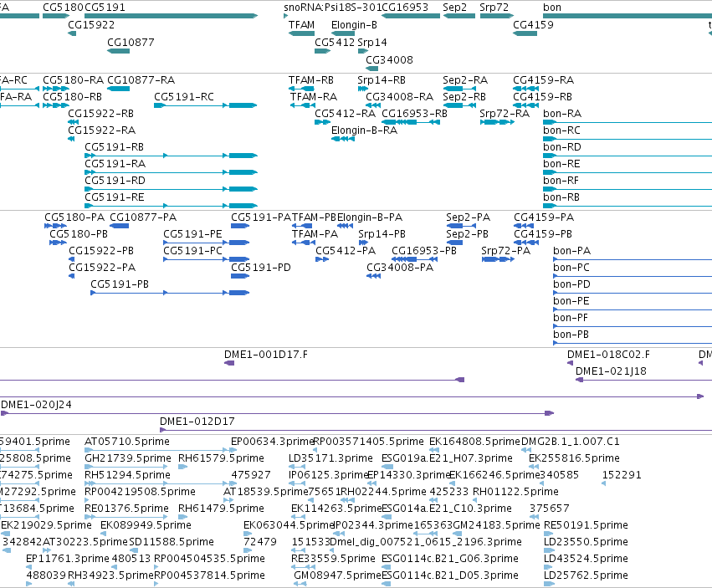Click protein CG5191-PB
712x588 pixels.
pos(170,293)
